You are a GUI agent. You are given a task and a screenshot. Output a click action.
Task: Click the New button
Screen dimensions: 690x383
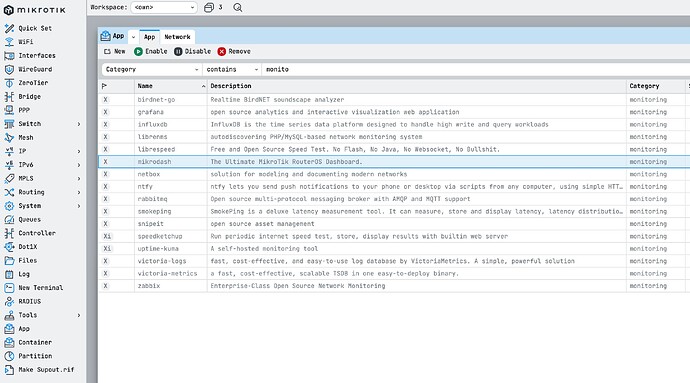coord(114,52)
